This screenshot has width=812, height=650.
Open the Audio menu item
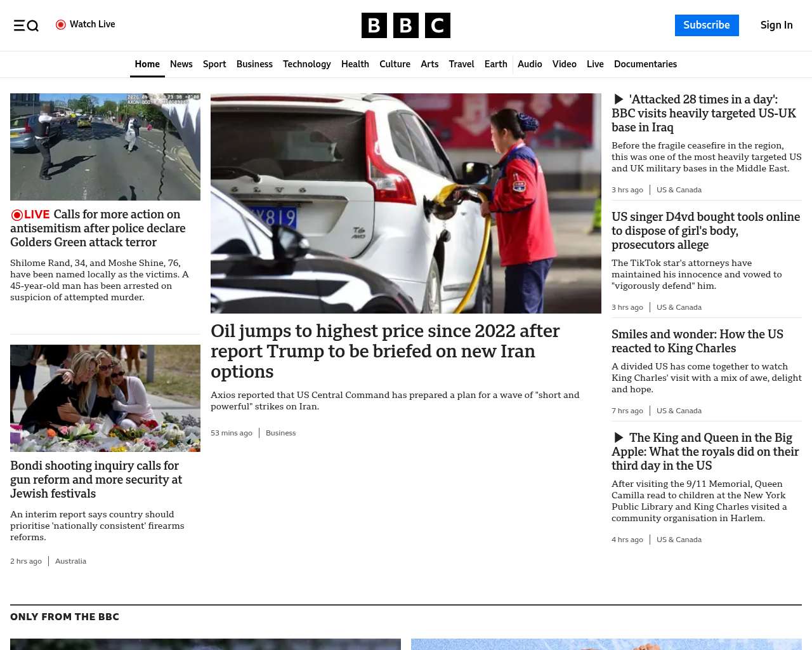pyautogui.click(x=530, y=64)
